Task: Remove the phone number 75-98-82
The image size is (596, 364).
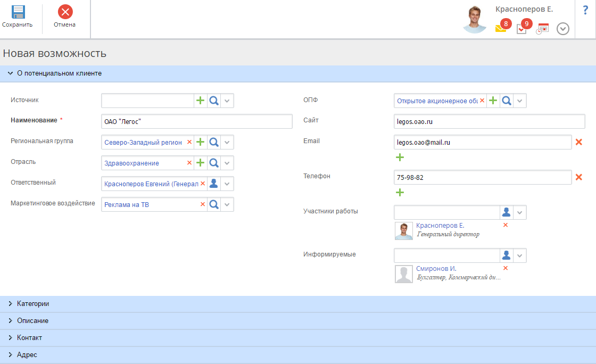Action: pyautogui.click(x=579, y=177)
